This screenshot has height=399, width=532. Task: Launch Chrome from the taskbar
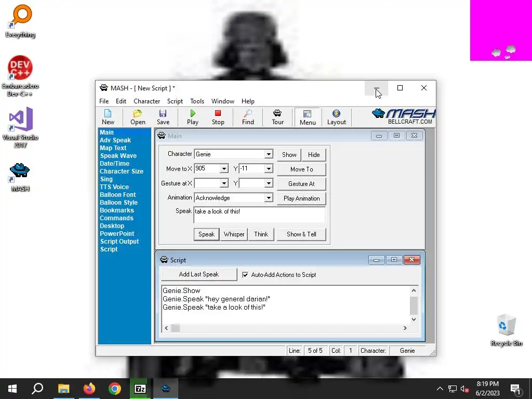pos(115,389)
